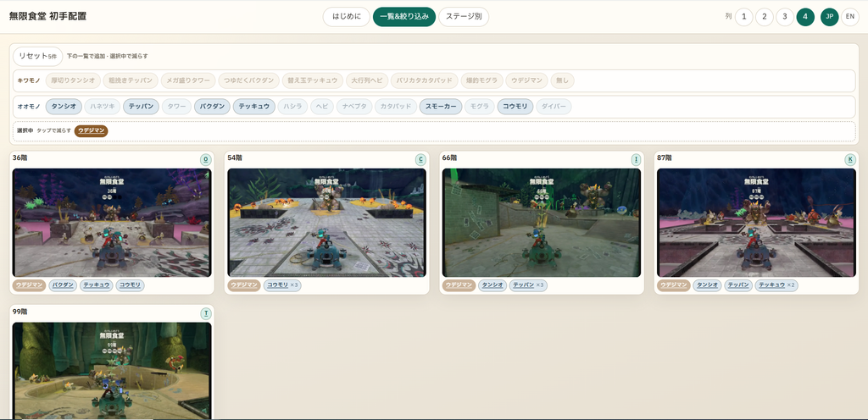
Task: Toggle the 無し filter chip
Action: pos(563,80)
